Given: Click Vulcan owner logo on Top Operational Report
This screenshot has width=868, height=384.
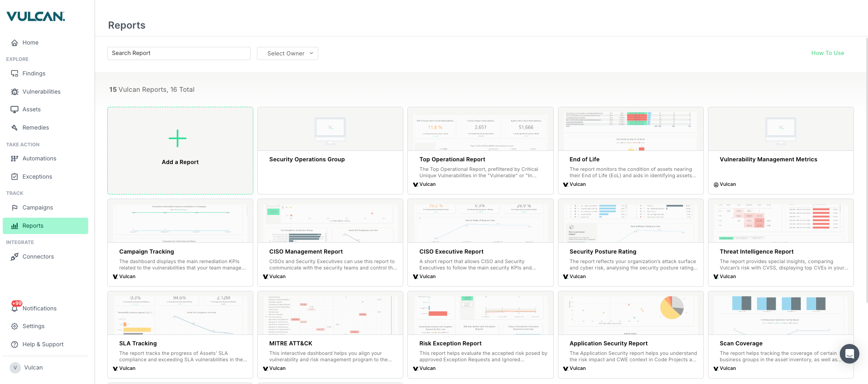Looking at the screenshot, I should 416,185.
